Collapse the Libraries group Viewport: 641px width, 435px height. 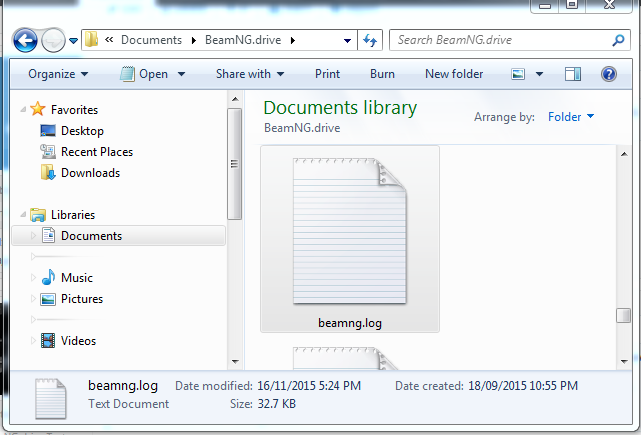click(x=23, y=215)
